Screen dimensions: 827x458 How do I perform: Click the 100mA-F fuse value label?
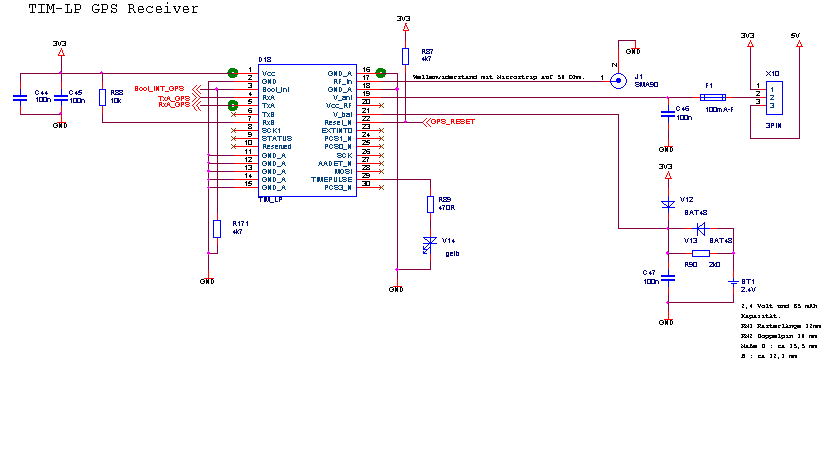719,110
